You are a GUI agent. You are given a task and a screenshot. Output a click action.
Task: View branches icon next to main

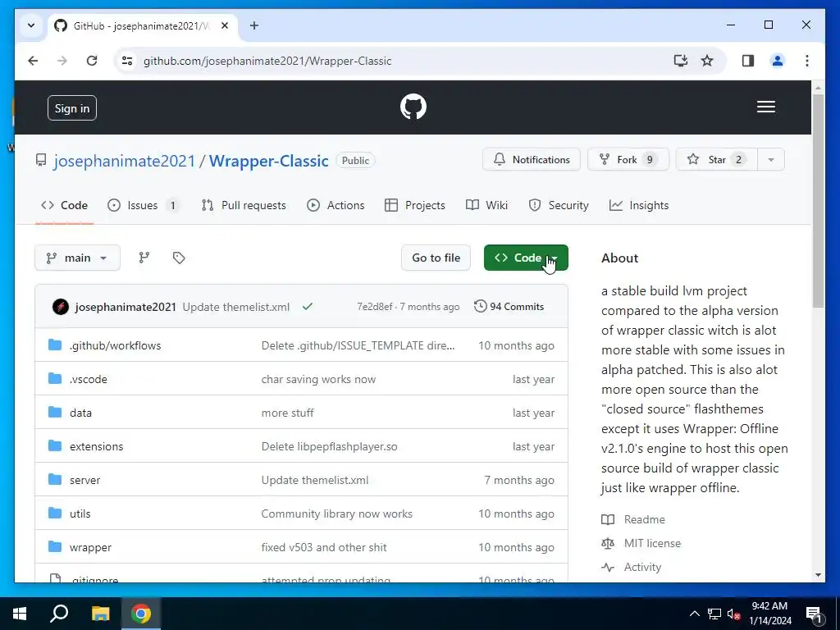144,258
